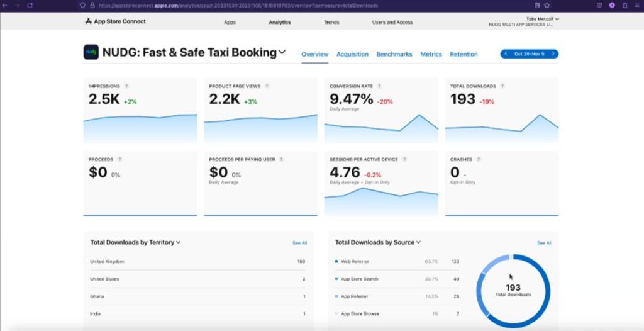Select the App Store Browse source row
This screenshot has width=644, height=331.
[x=397, y=314]
